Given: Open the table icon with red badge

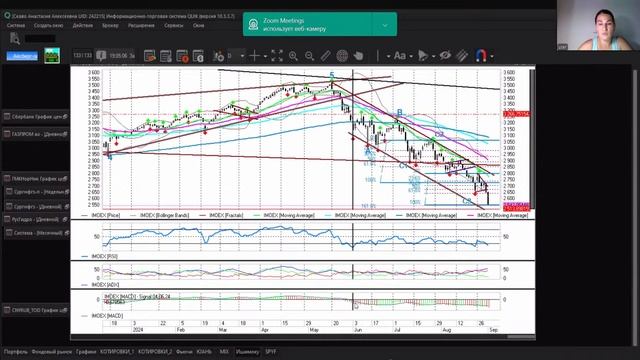Looking at the screenshot, I should point(182,56).
